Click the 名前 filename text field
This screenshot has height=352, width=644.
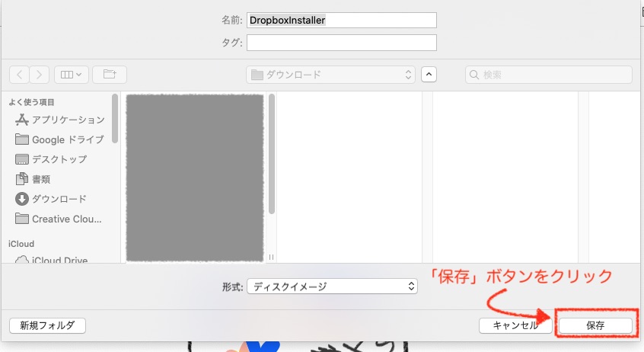pos(341,21)
